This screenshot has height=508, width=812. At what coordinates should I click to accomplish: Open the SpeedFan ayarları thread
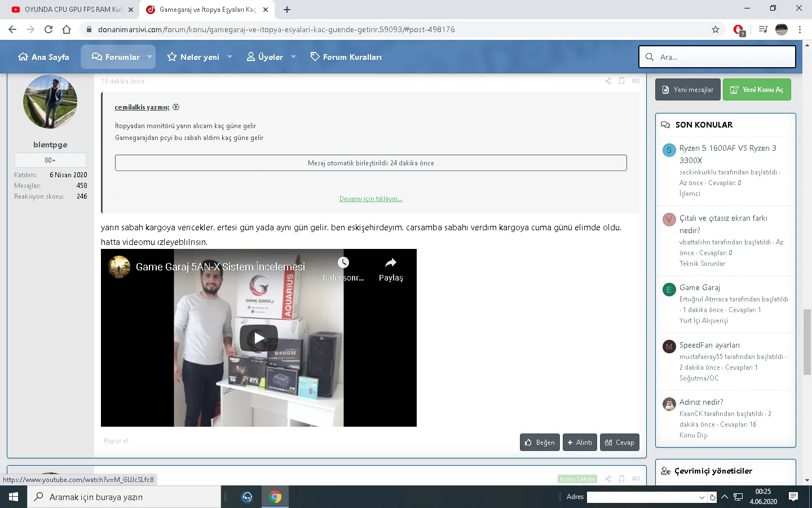point(709,345)
